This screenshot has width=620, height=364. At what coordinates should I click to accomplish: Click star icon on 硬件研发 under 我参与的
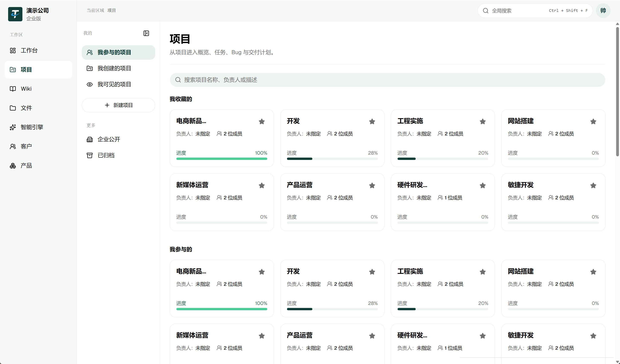pyautogui.click(x=483, y=336)
